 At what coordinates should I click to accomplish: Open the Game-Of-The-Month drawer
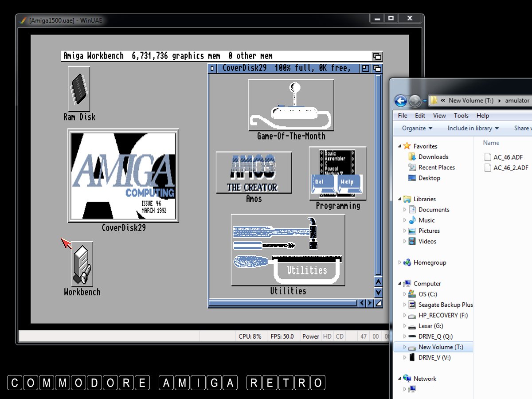(x=291, y=105)
